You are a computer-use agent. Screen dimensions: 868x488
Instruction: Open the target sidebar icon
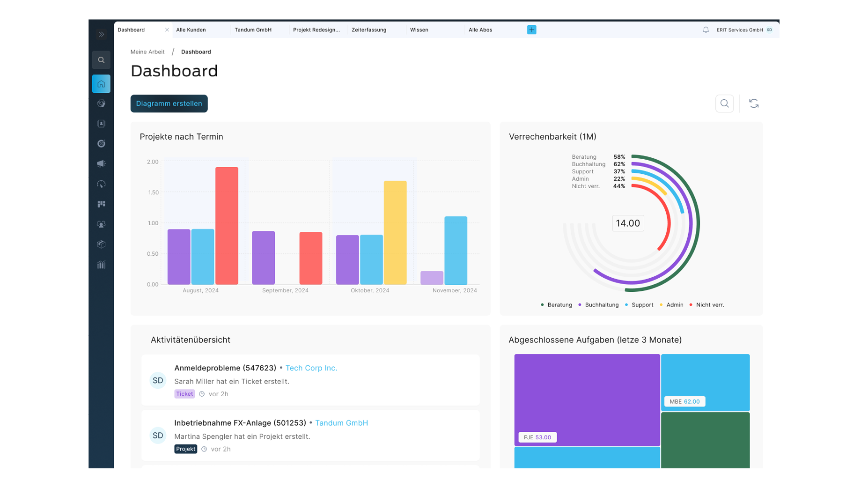101,144
